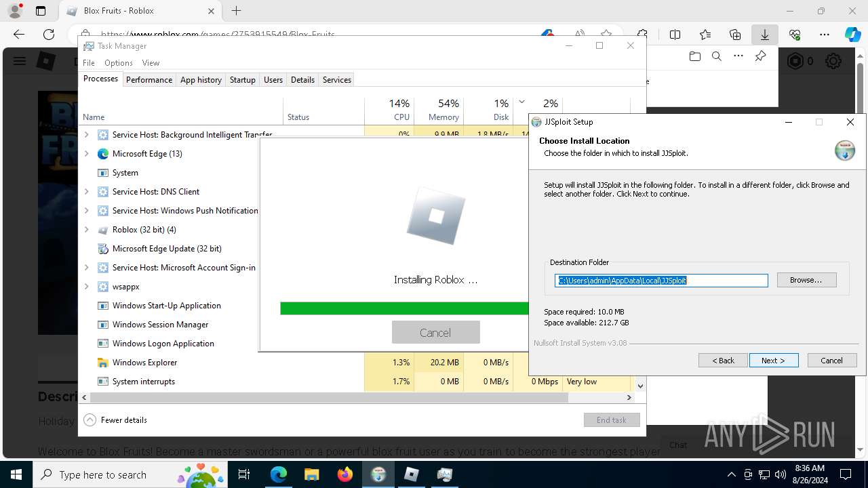Image resolution: width=868 pixels, height=488 pixels.
Task: Click the Edge profile avatar icon
Action: pyautogui.click(x=14, y=11)
